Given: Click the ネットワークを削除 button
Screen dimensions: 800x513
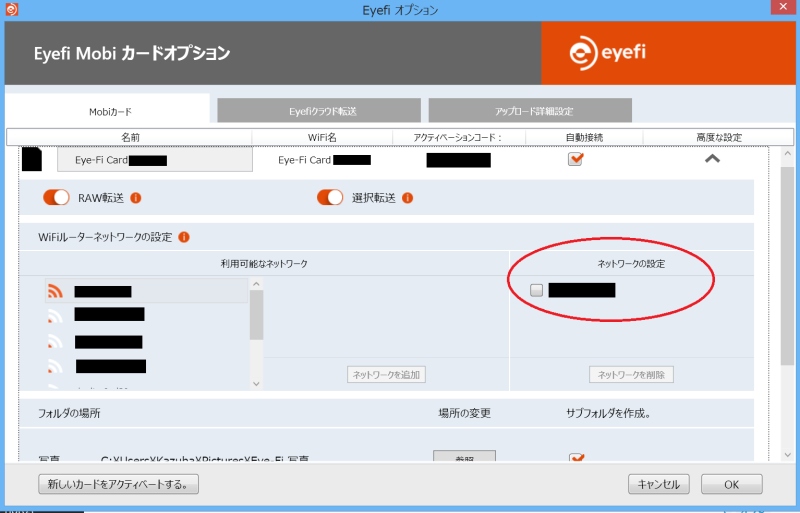Looking at the screenshot, I should pyautogui.click(x=631, y=375).
